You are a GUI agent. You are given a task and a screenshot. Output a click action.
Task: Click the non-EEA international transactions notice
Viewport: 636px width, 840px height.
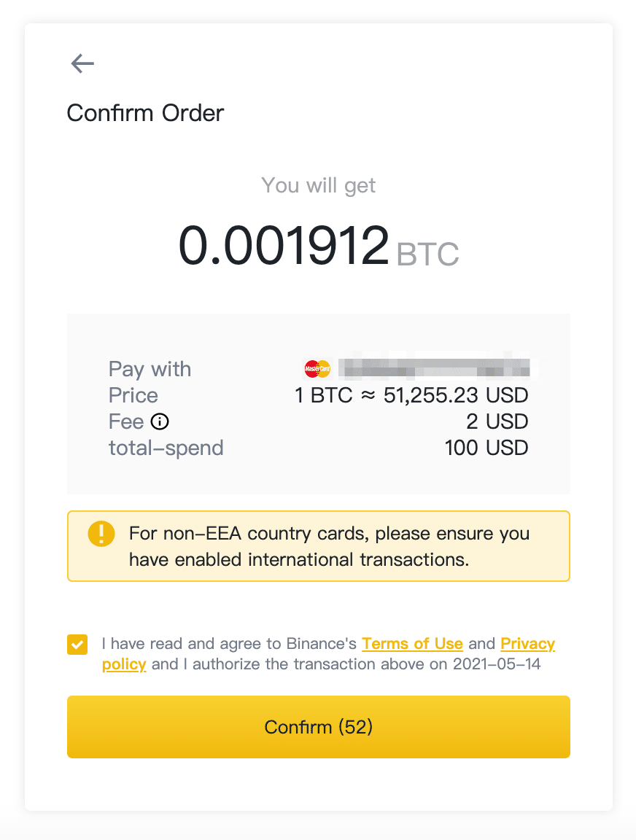[x=318, y=546]
